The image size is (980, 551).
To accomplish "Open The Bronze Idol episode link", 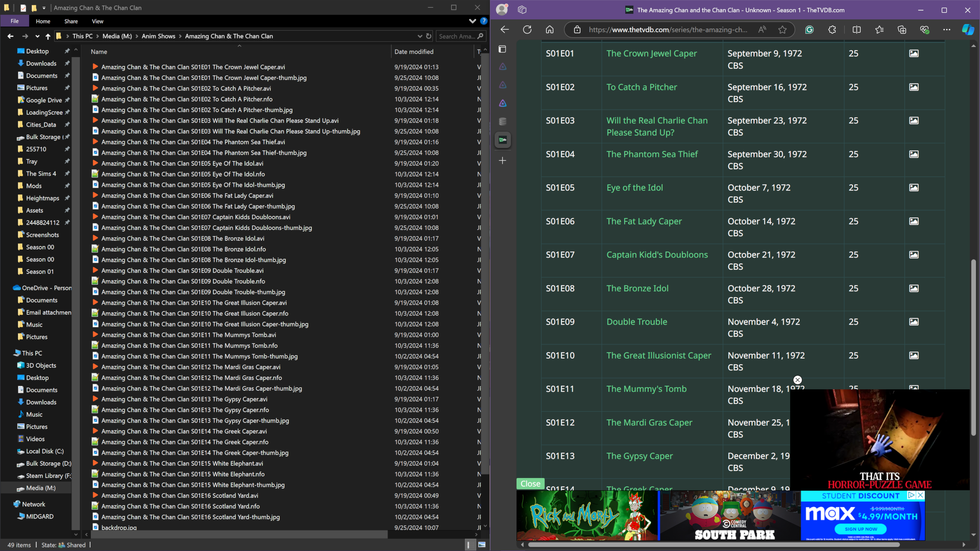I will pos(637,288).
